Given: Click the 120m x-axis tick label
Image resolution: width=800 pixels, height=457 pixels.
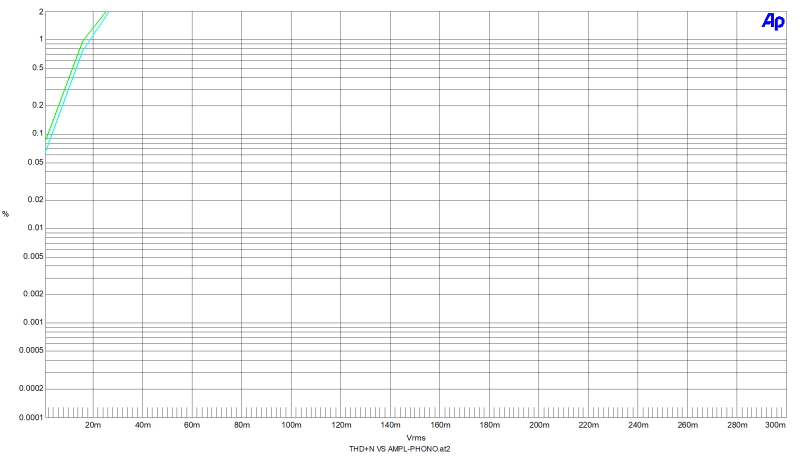Looking at the screenshot, I should point(341,425).
